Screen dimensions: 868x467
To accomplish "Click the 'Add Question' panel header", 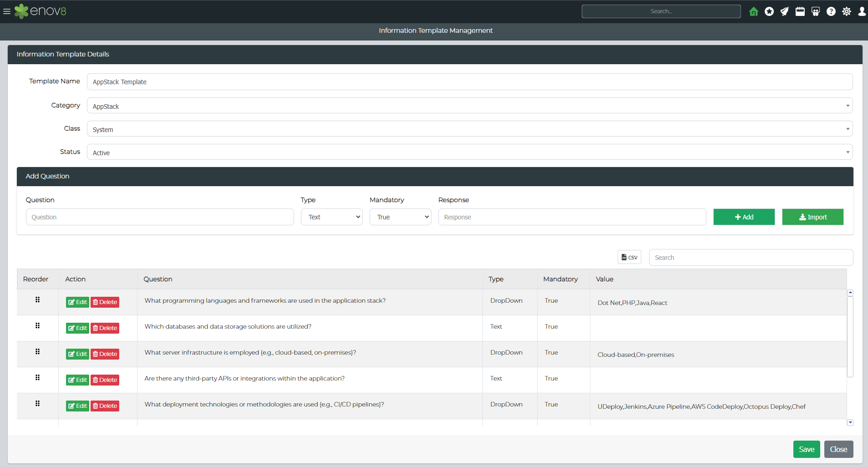I will pyautogui.click(x=435, y=177).
